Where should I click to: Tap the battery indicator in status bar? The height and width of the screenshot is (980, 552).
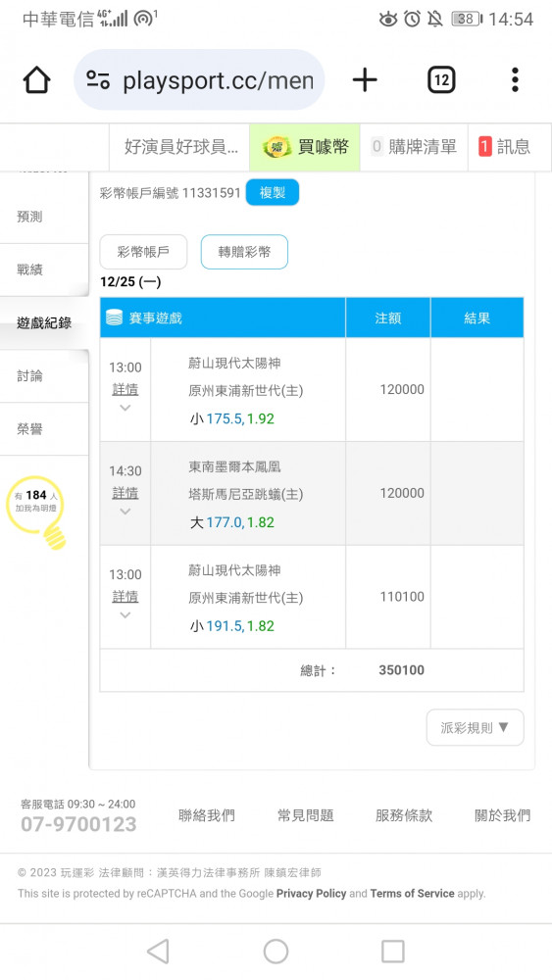click(x=467, y=19)
